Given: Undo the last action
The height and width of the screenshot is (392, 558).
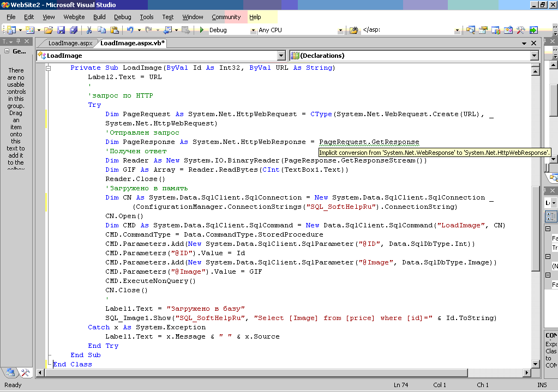Looking at the screenshot, I should [x=130, y=30].
